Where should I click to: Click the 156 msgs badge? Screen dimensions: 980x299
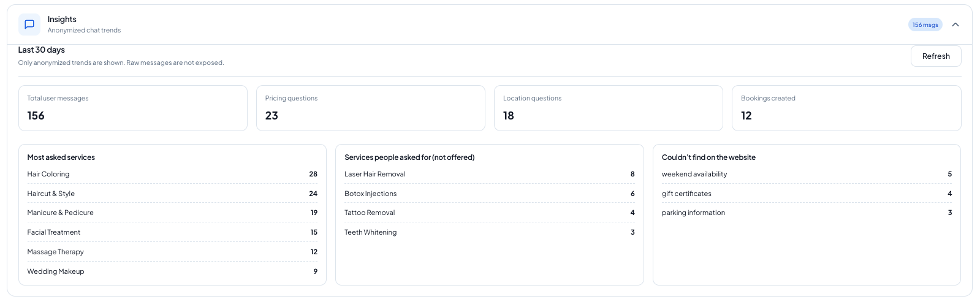pyautogui.click(x=925, y=25)
